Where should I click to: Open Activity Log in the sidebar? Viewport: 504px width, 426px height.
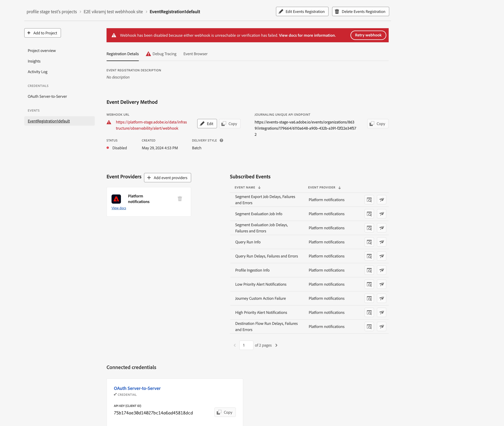[x=37, y=72]
